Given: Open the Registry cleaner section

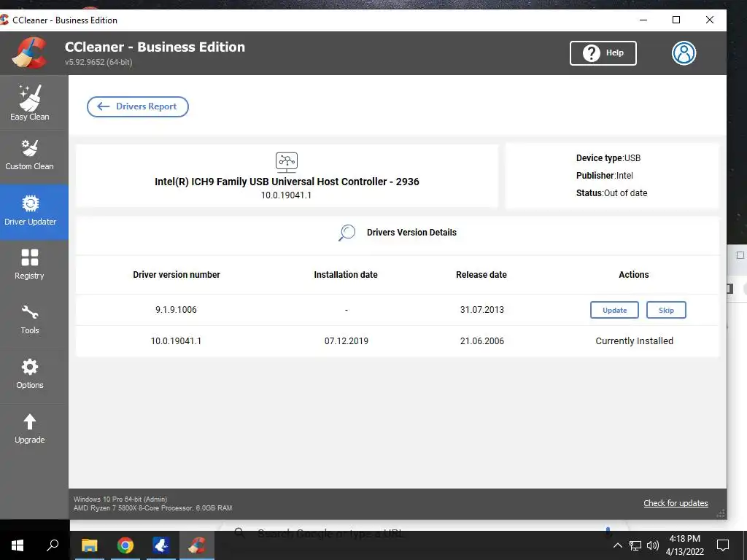Looking at the screenshot, I should click(x=29, y=265).
